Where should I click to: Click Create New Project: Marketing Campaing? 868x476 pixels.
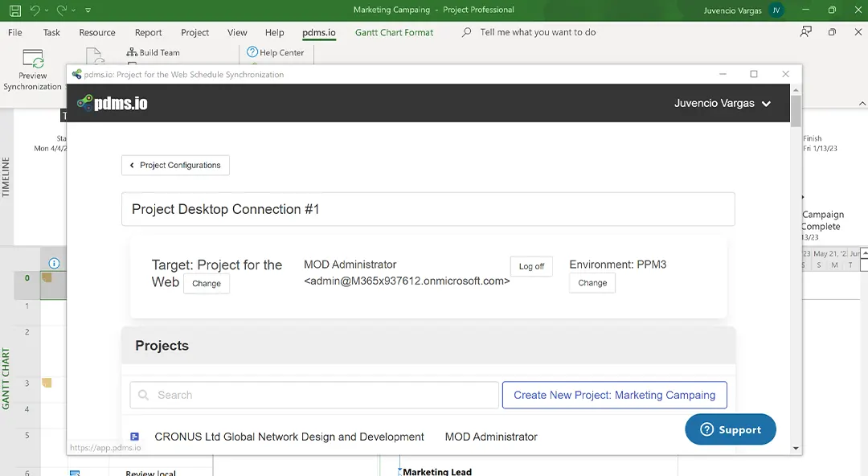(x=614, y=395)
